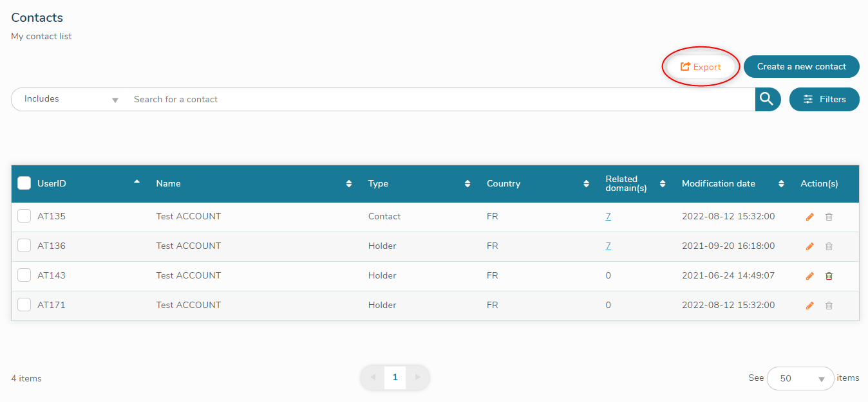Image resolution: width=868 pixels, height=402 pixels.
Task: Check the checkbox for contact AT171
Action: tap(24, 305)
